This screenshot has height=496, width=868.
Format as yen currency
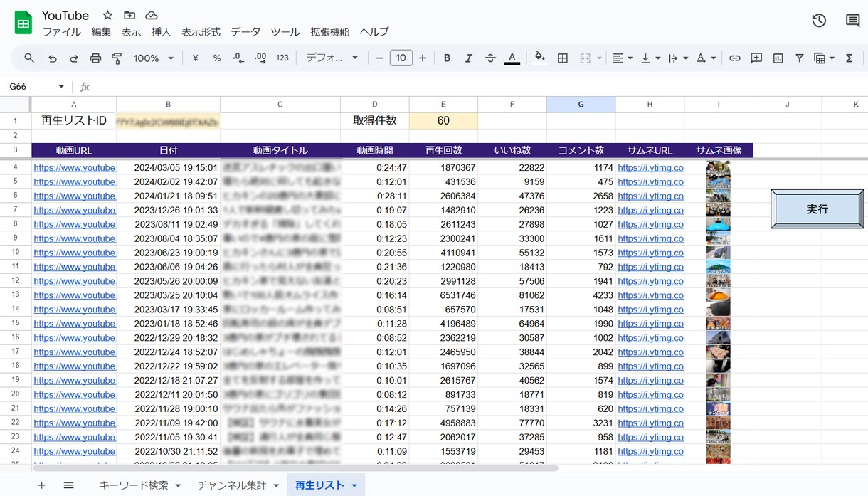pos(195,58)
